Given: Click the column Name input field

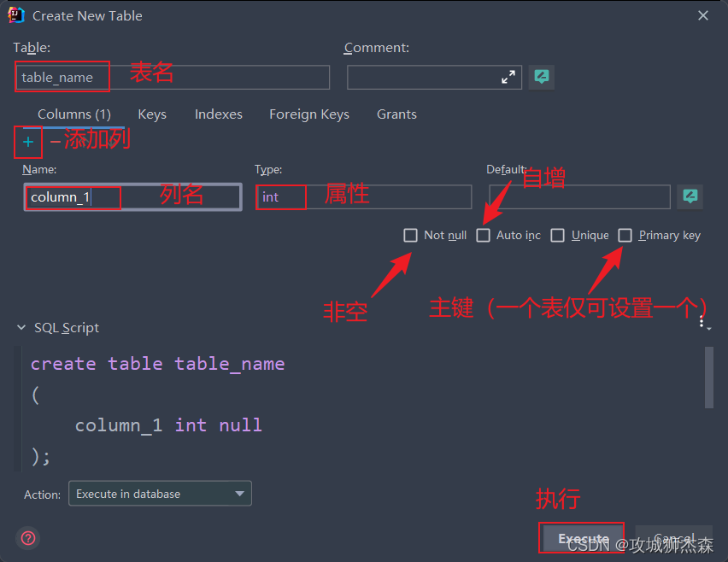Looking at the screenshot, I should 132,196.
